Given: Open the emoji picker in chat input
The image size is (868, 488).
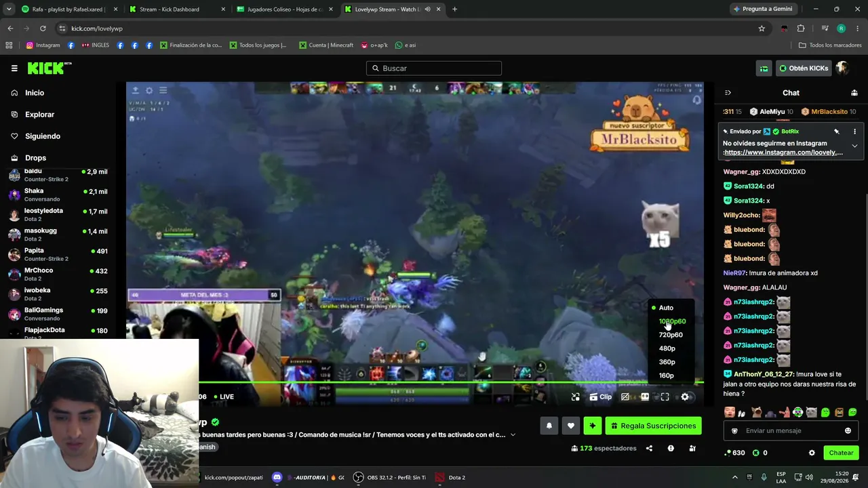Looking at the screenshot, I should click(x=848, y=430).
